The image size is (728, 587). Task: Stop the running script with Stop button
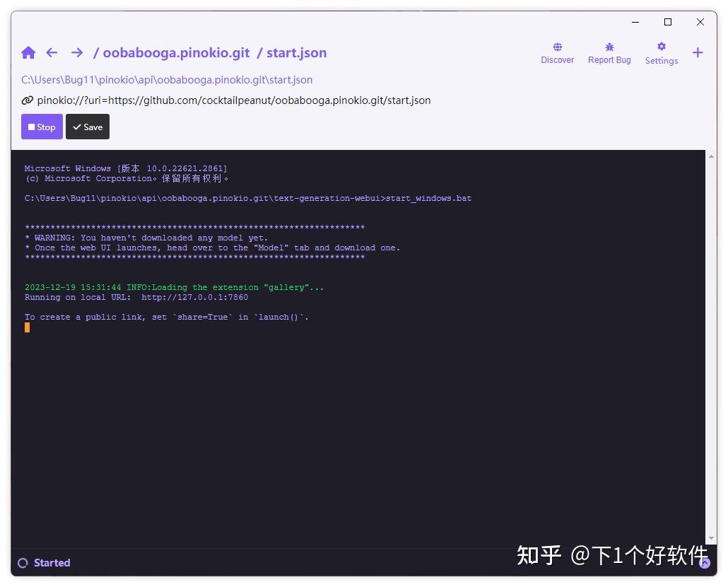(42, 127)
